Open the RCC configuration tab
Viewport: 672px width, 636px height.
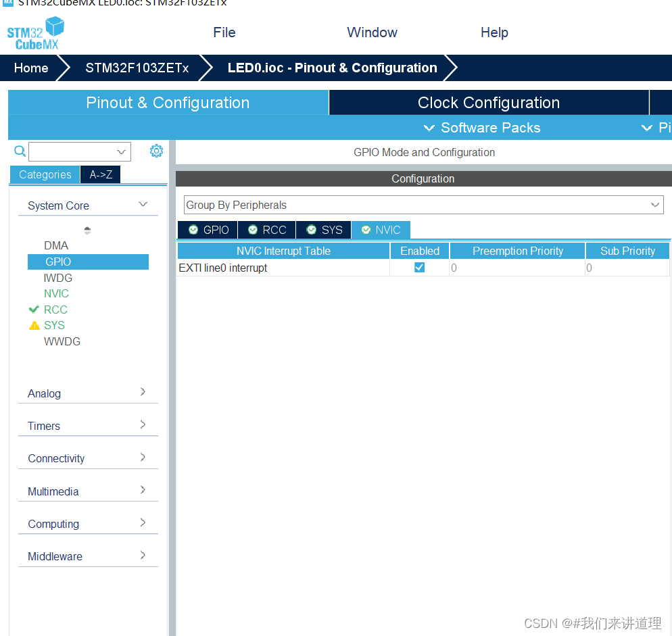(266, 230)
